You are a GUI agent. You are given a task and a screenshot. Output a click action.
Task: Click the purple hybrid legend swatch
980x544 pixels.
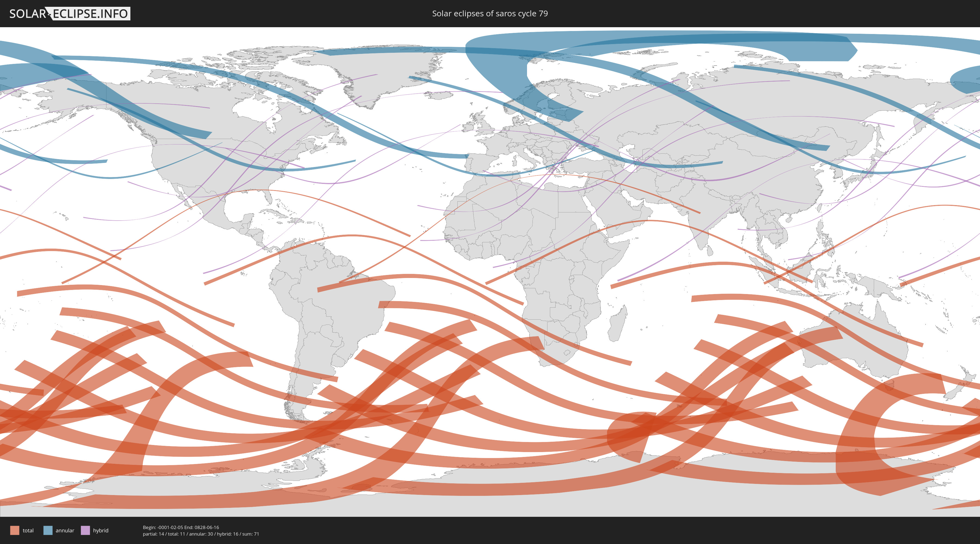(x=85, y=530)
